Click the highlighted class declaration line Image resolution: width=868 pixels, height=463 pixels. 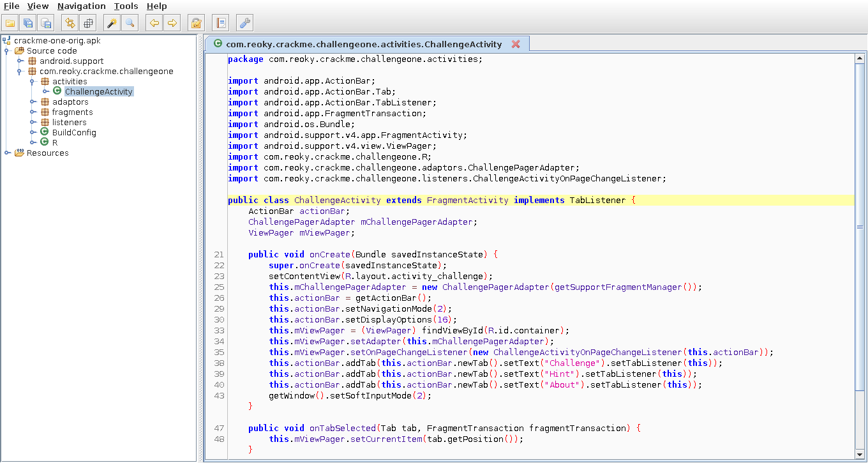(541, 200)
